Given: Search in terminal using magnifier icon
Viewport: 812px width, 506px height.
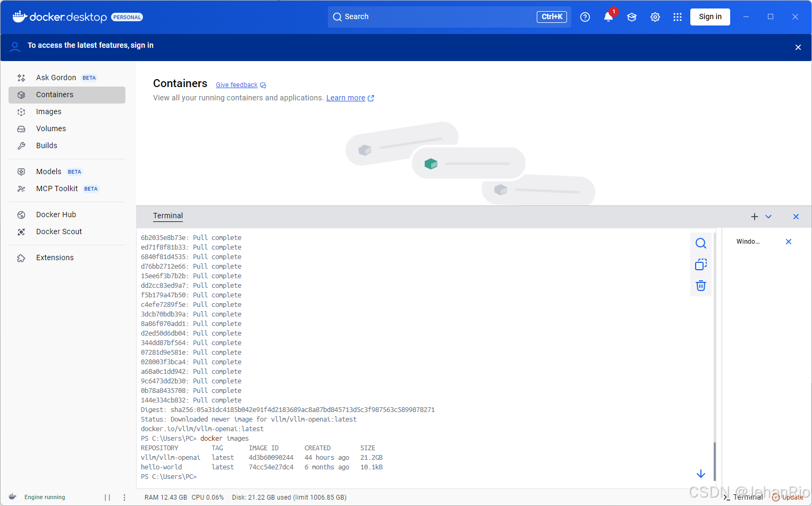Looking at the screenshot, I should 701,243.
